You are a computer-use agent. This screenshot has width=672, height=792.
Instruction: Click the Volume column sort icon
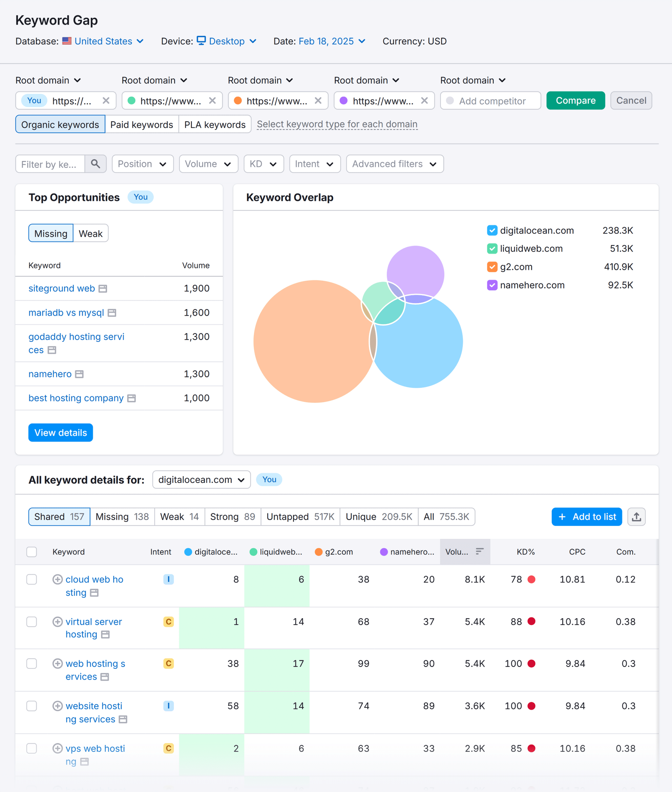tap(480, 551)
